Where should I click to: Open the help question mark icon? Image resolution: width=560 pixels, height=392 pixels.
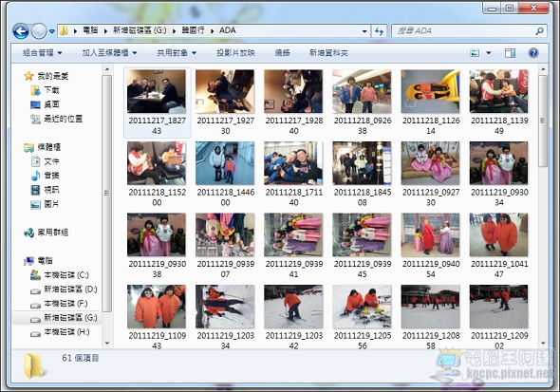(533, 53)
